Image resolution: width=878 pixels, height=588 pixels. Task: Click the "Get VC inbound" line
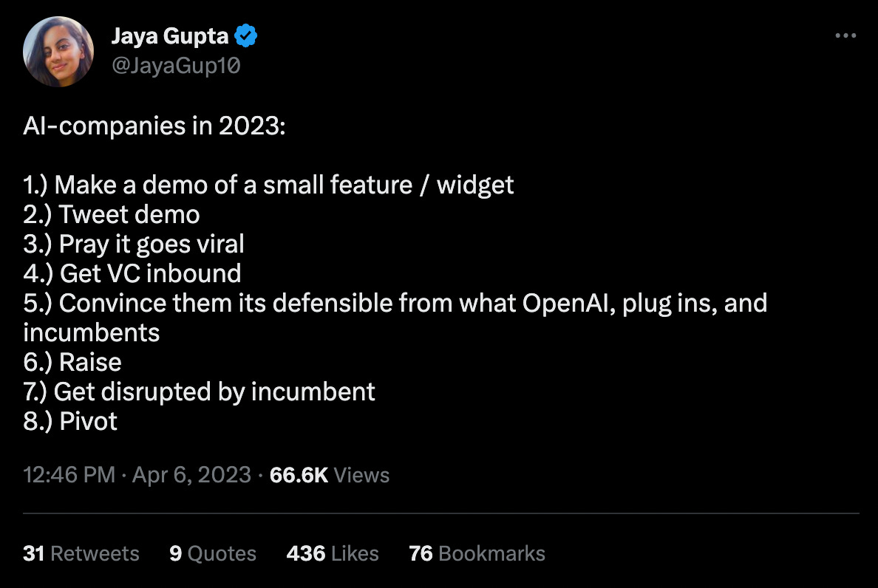coord(132,273)
